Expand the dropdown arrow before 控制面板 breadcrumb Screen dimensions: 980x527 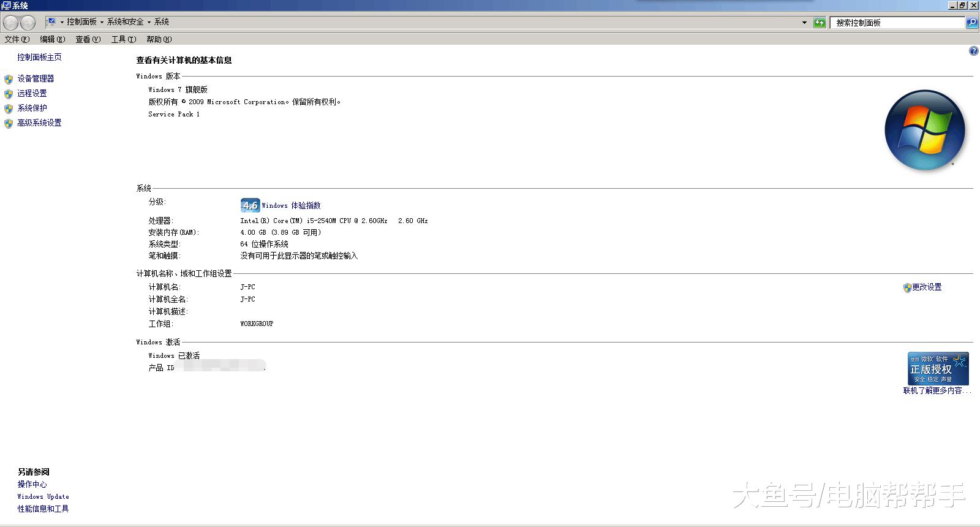click(62, 22)
